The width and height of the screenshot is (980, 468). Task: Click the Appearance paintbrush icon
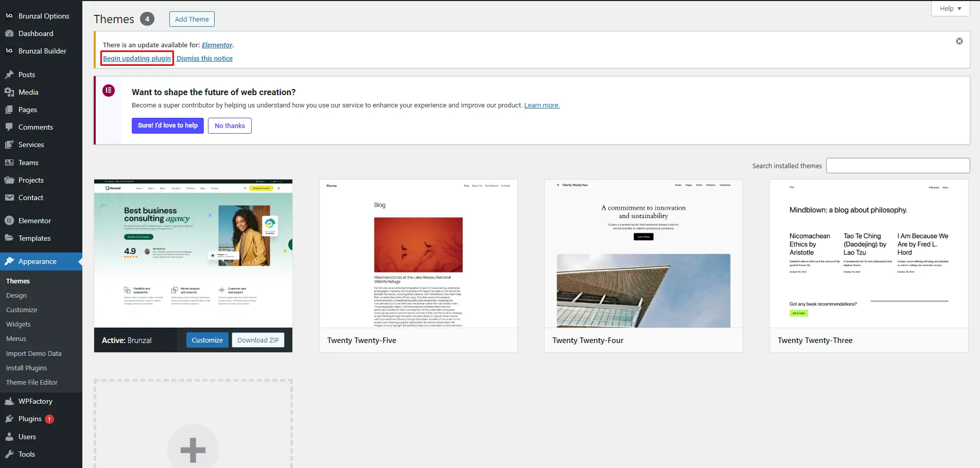point(9,261)
